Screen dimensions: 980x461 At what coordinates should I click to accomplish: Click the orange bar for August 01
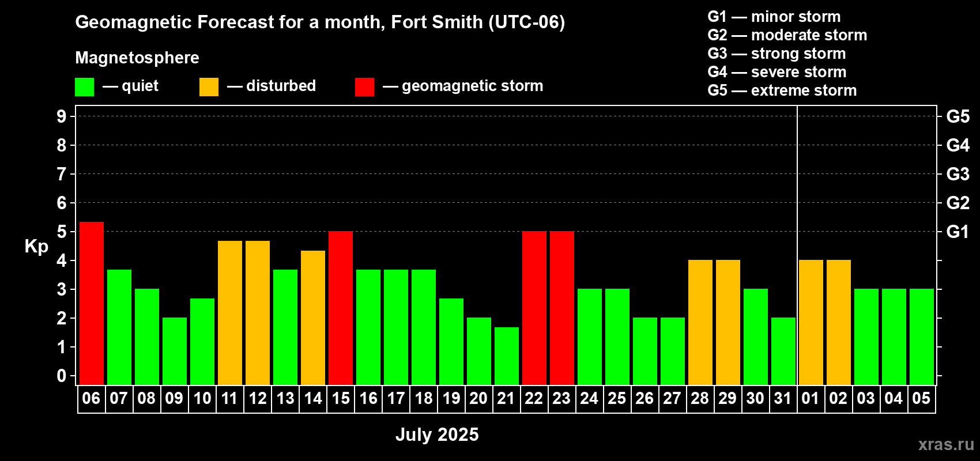pos(811,322)
